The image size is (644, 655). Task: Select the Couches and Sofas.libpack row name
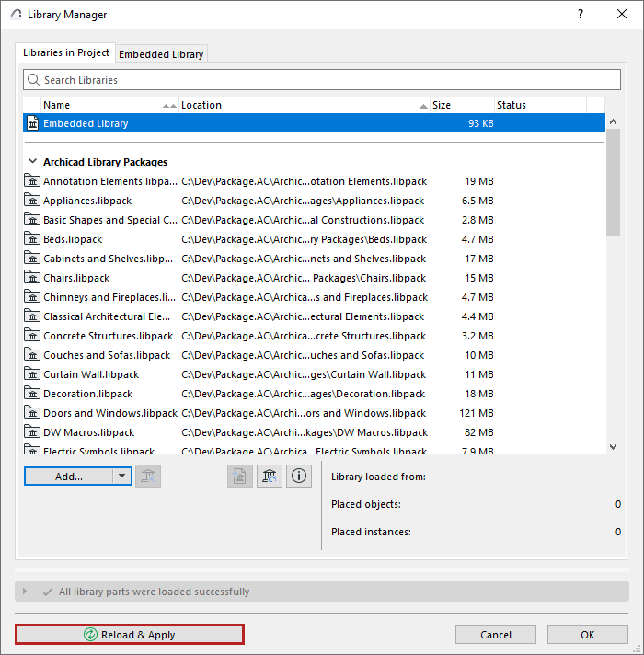point(107,355)
